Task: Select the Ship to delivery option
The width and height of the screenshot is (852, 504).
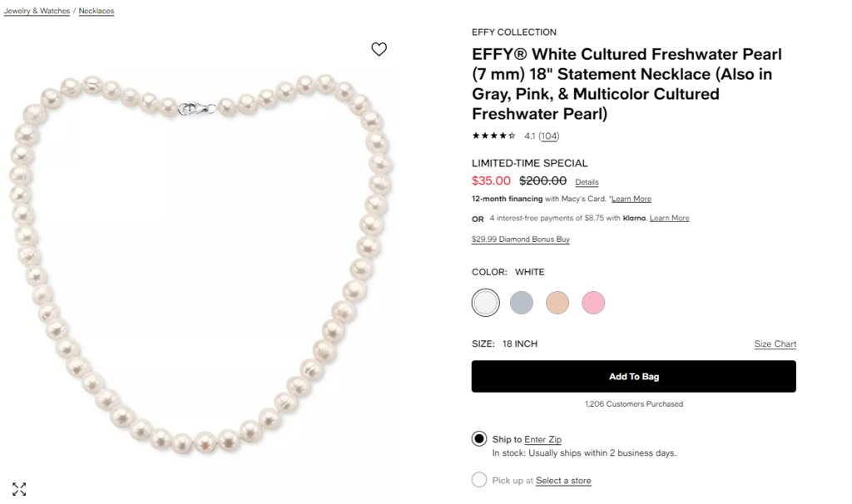Action: pyautogui.click(x=479, y=438)
